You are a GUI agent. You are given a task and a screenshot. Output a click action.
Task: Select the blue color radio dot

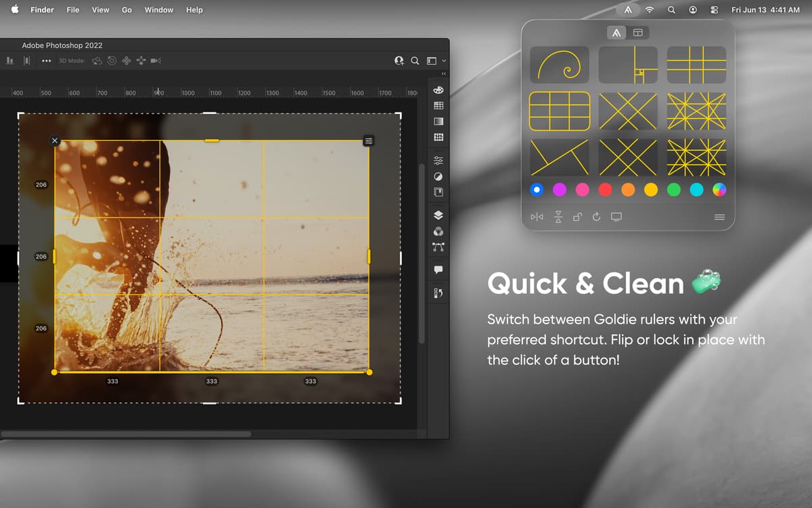(x=537, y=190)
